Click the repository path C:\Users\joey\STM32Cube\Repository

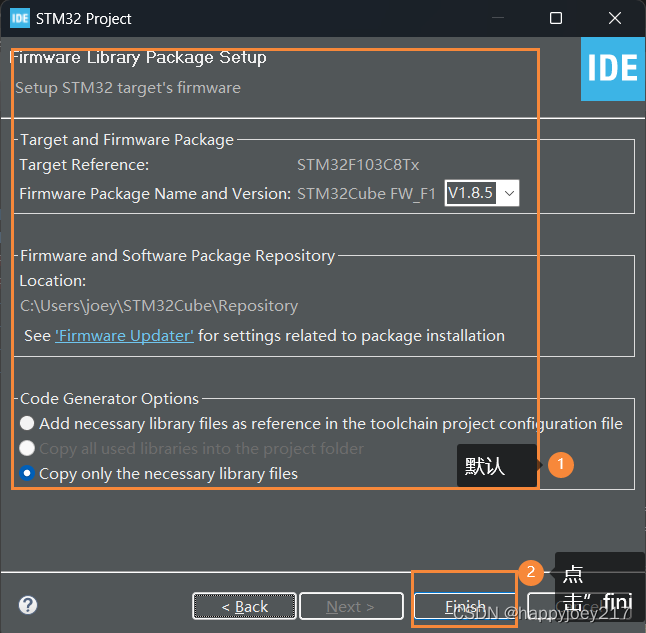(x=159, y=306)
